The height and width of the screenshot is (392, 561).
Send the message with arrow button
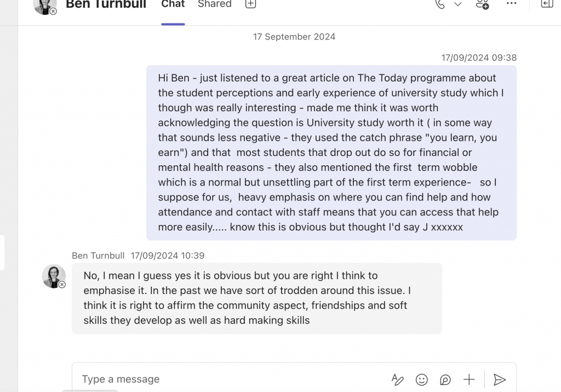point(499,379)
